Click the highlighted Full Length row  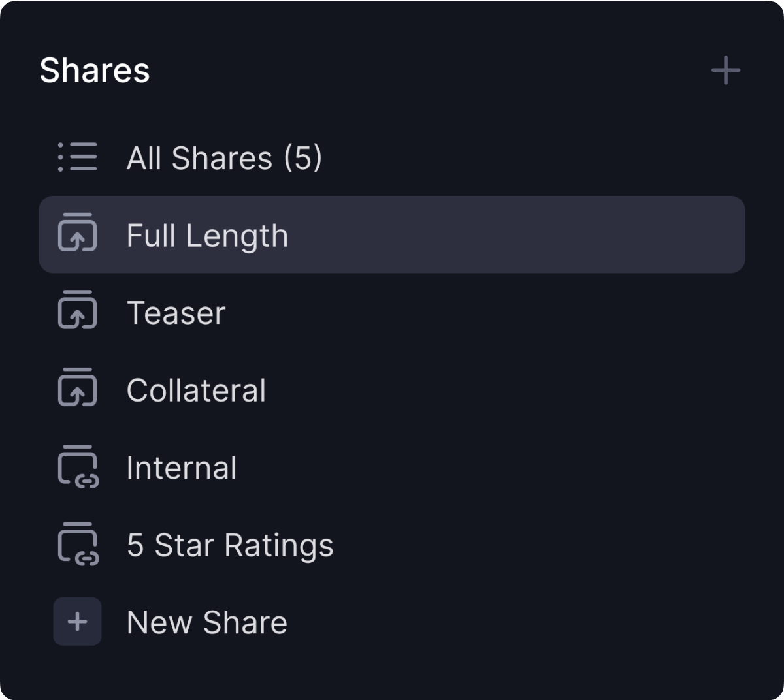click(x=392, y=234)
